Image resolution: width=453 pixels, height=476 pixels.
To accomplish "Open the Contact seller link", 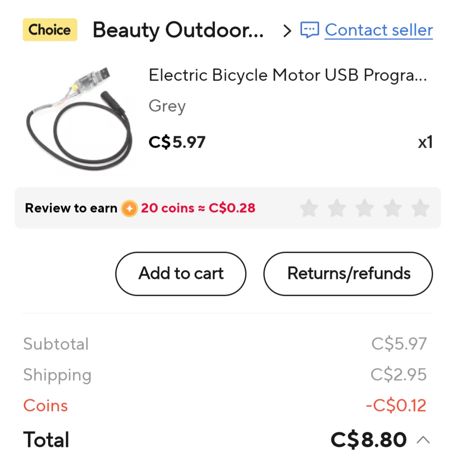I will click(x=379, y=30).
